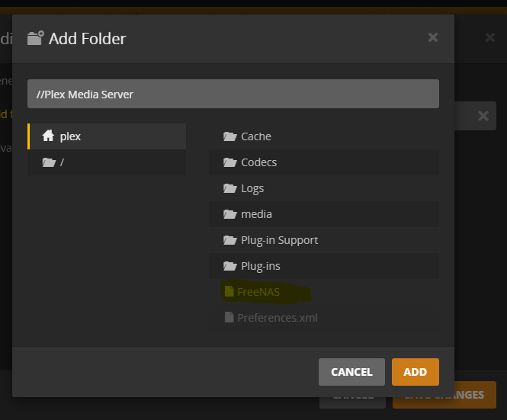Click the Add Folder title icon
Viewport: 507px width, 420px height.
36,38
